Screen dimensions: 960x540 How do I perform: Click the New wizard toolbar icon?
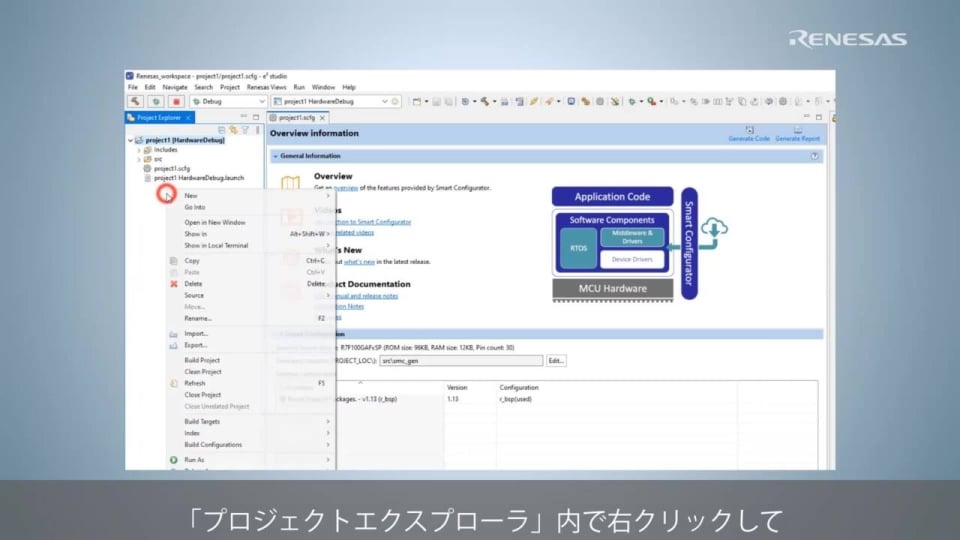[416, 102]
